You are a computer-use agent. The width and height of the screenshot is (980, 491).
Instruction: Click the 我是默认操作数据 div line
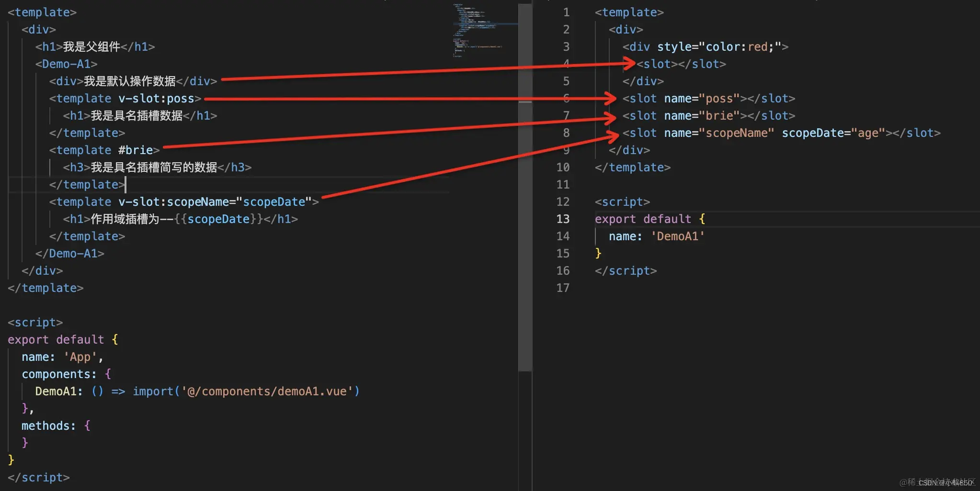click(133, 81)
